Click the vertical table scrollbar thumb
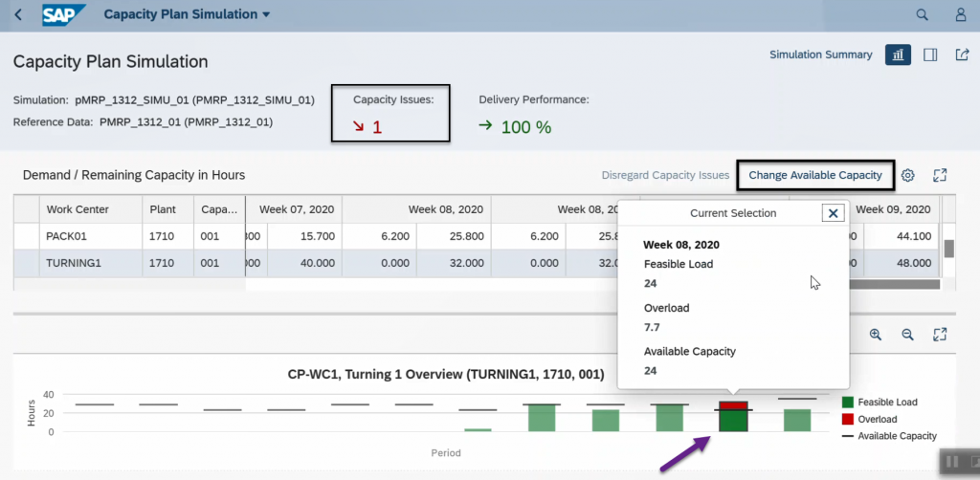The height and width of the screenshot is (480, 980). point(948,249)
